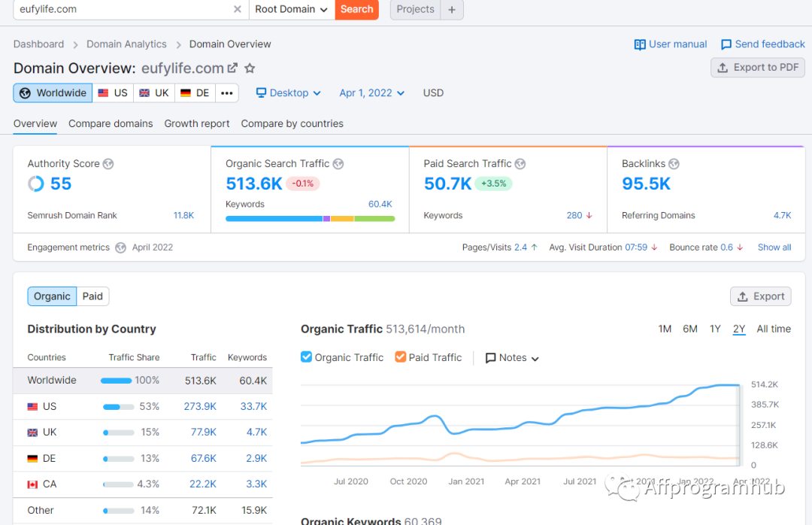
Task: Add a new project with the plus button
Action: [452, 9]
